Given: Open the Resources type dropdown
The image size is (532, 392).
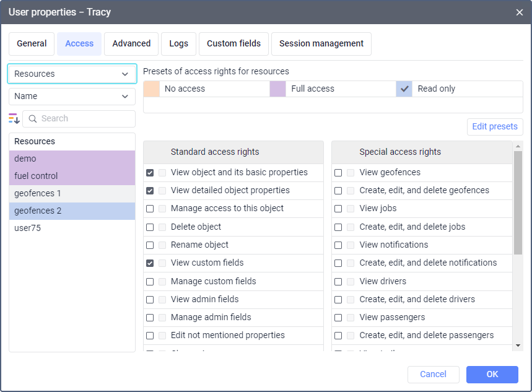Looking at the screenshot, I should click(72, 74).
